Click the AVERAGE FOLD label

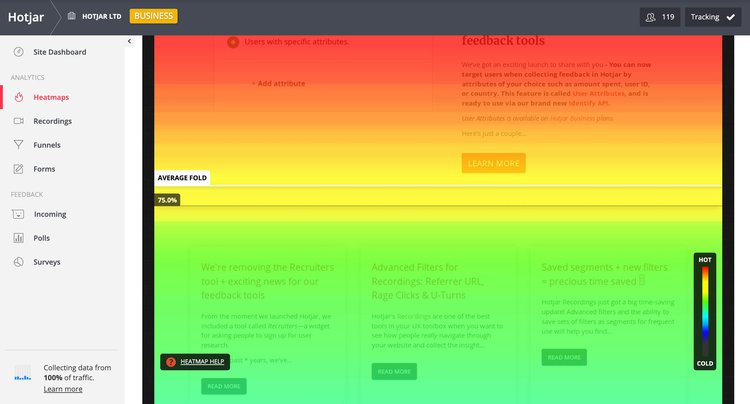(182, 178)
